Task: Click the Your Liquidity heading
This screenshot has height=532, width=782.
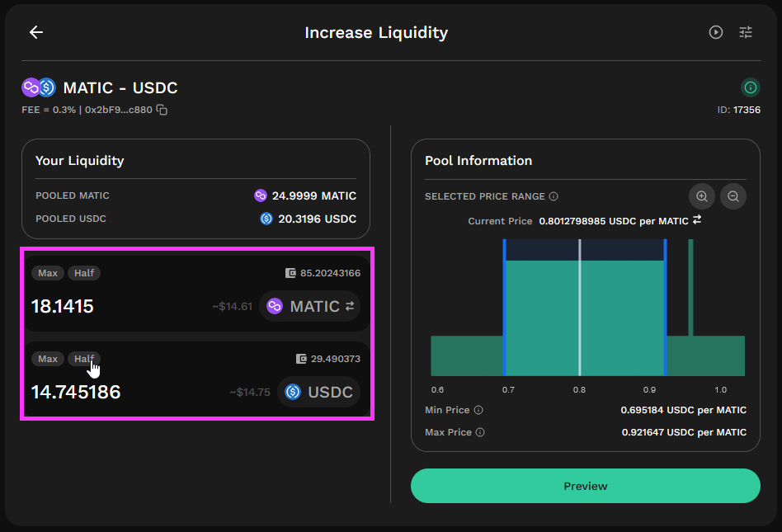Action: coord(80,161)
